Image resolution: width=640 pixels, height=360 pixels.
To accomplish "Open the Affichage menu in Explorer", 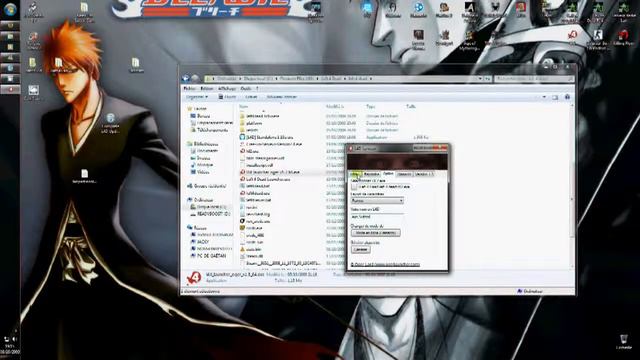I will click(x=227, y=89).
